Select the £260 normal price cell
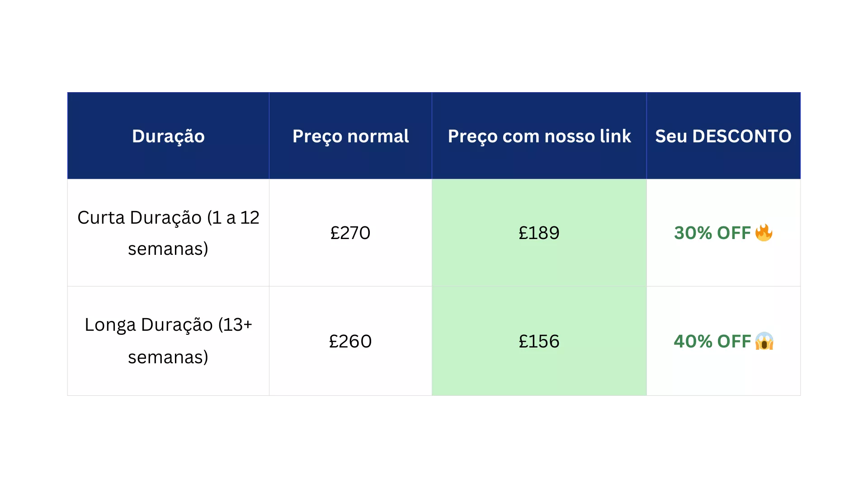Screen dimensions: 868x488 pos(350,342)
